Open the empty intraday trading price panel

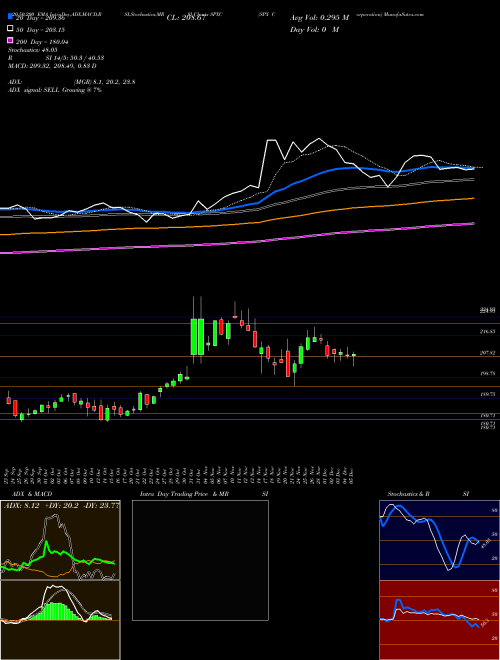click(x=200, y=560)
